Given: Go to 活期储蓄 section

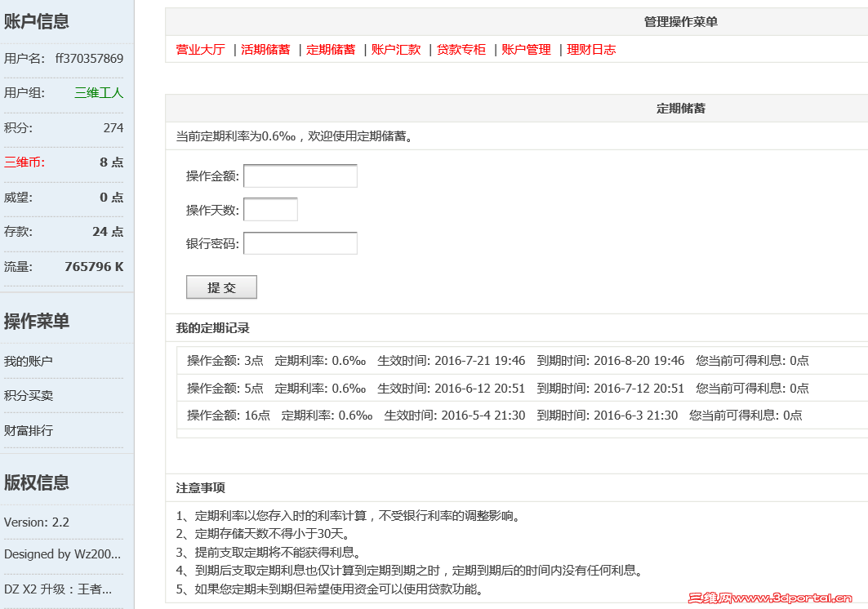Looking at the screenshot, I should point(265,50).
